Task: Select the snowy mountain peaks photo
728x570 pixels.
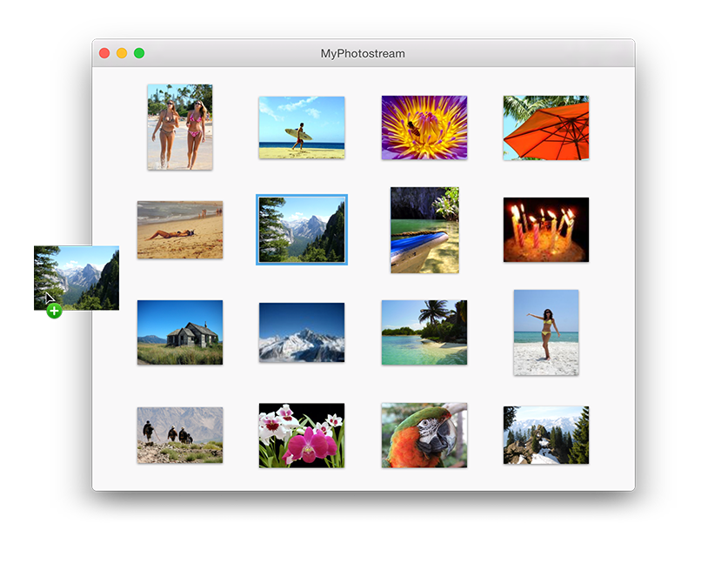Action: coord(301,332)
